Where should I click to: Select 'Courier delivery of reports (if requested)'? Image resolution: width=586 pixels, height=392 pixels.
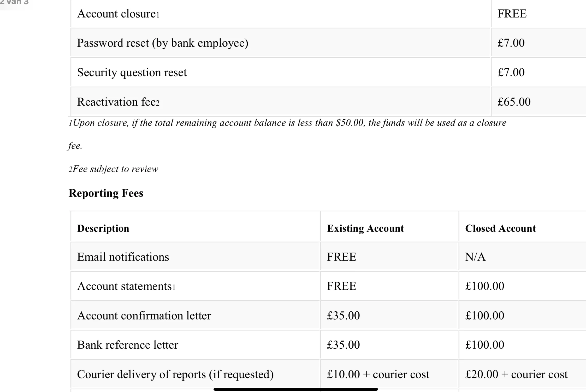click(175, 375)
